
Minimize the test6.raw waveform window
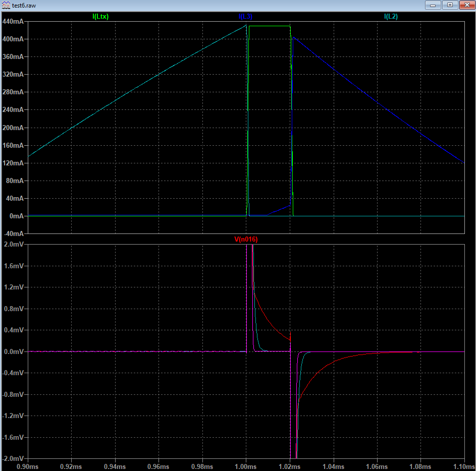pyautogui.click(x=433, y=5)
